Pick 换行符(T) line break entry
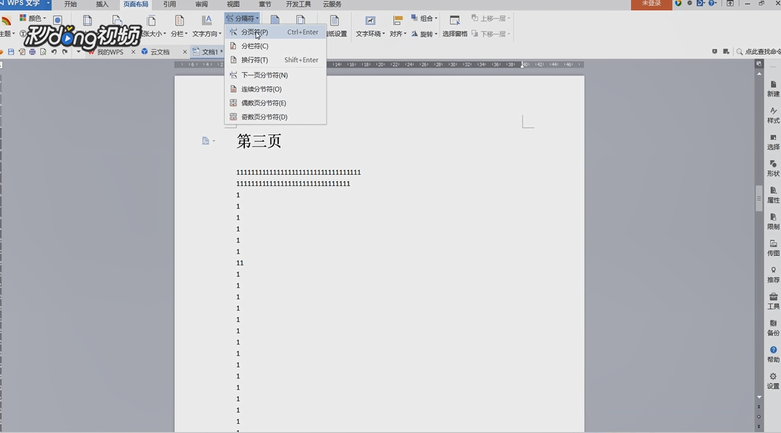Screen dimensions: 781x433 tap(275, 60)
